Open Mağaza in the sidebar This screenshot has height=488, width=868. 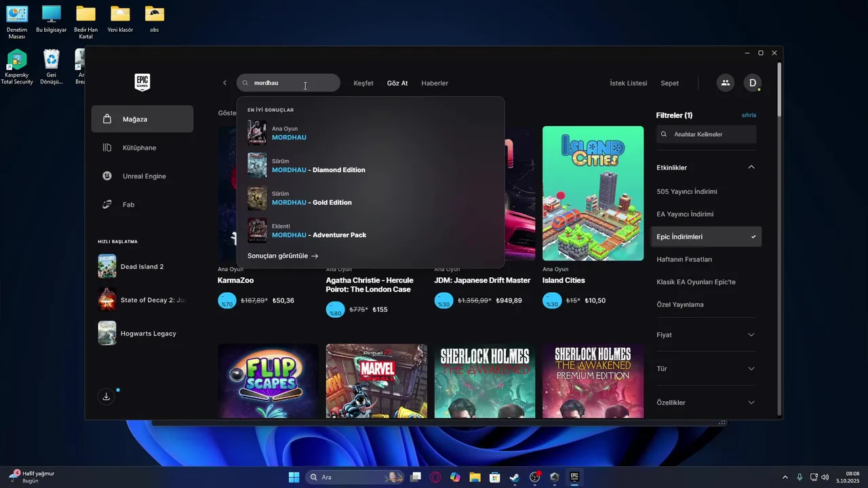pyautogui.click(x=142, y=119)
